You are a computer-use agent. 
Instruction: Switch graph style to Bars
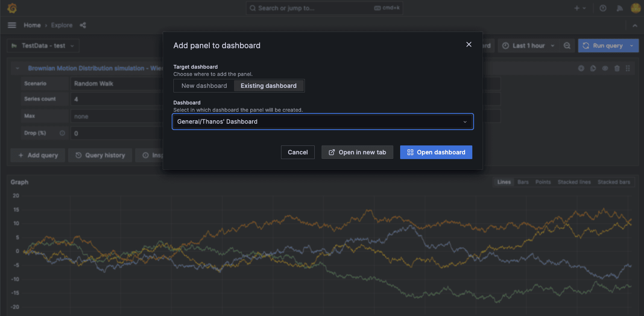pyautogui.click(x=523, y=182)
